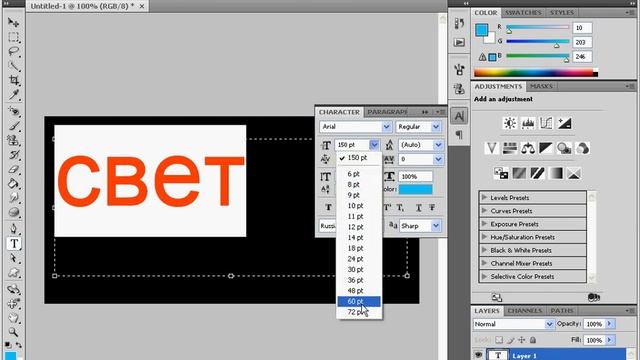Add a Levels adjustment
Viewport: 640px width, 360px height.
[528, 123]
